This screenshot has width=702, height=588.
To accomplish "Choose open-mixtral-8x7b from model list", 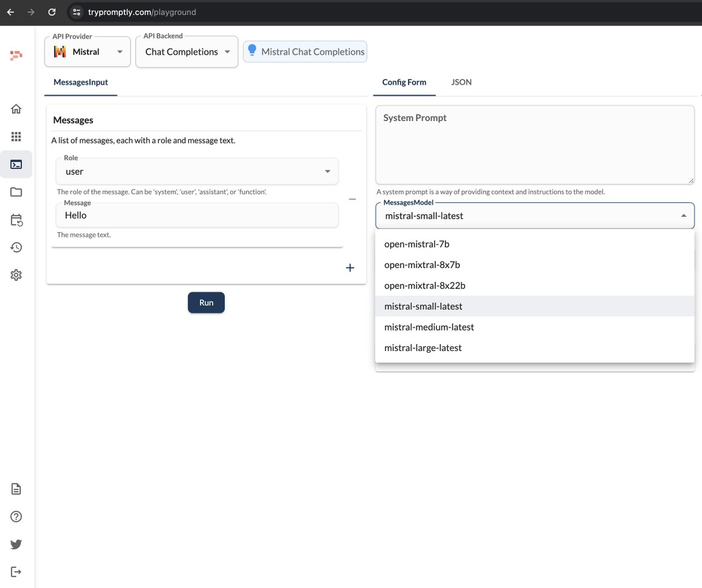I will [x=535, y=265].
